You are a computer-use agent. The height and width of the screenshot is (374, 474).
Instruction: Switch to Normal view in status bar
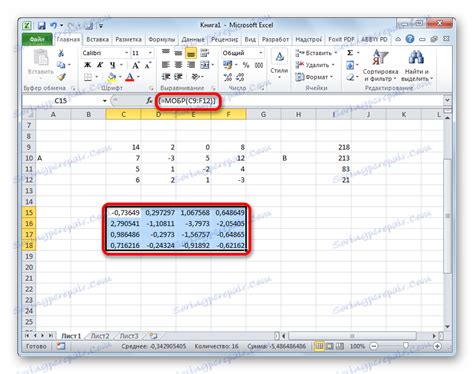319,346
